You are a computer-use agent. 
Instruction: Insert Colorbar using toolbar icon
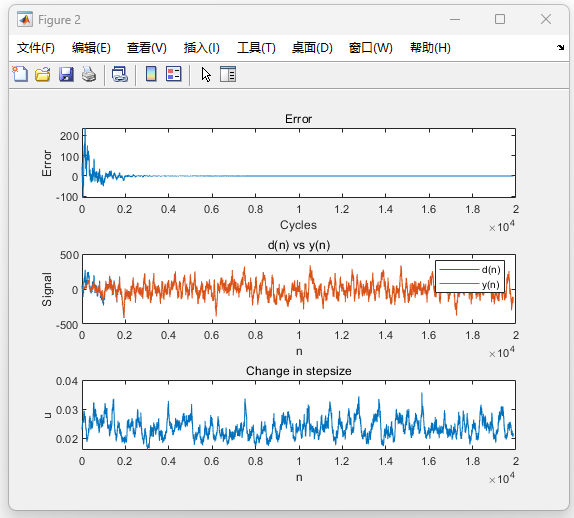(x=151, y=74)
